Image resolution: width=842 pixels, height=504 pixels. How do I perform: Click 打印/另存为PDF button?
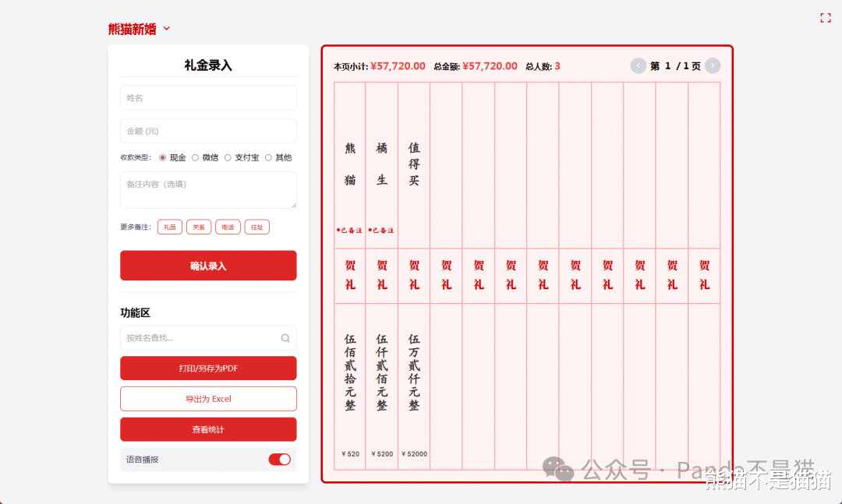[208, 368]
